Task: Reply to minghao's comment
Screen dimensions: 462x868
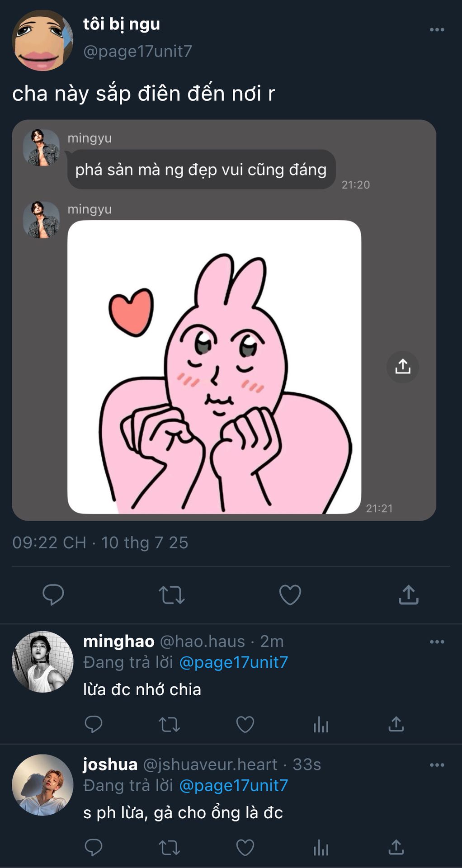Action: pos(94,724)
